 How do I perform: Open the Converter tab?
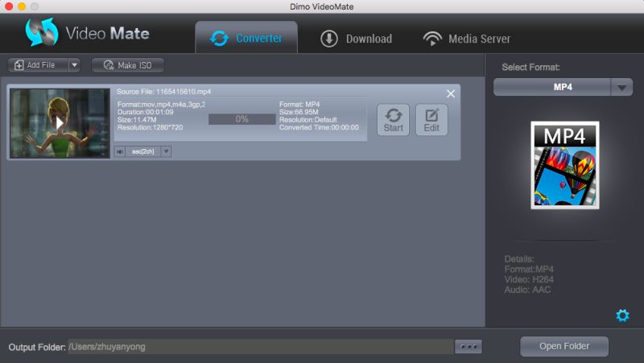coord(246,38)
